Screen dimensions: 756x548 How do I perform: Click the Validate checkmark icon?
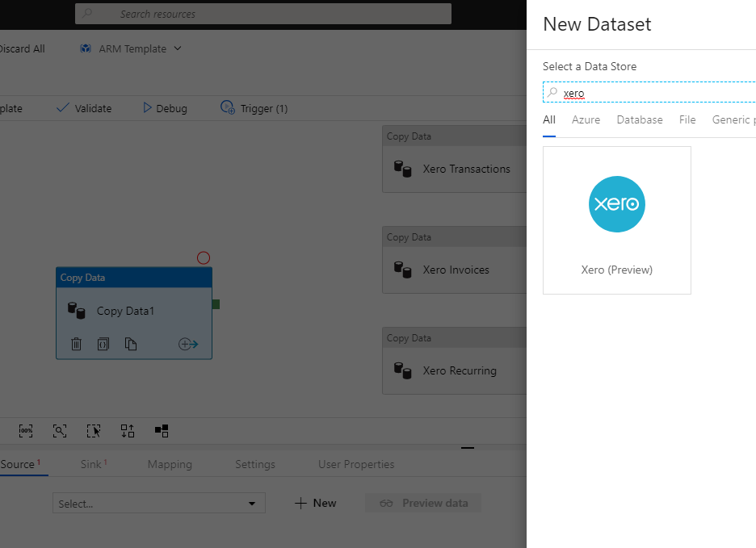(x=63, y=107)
